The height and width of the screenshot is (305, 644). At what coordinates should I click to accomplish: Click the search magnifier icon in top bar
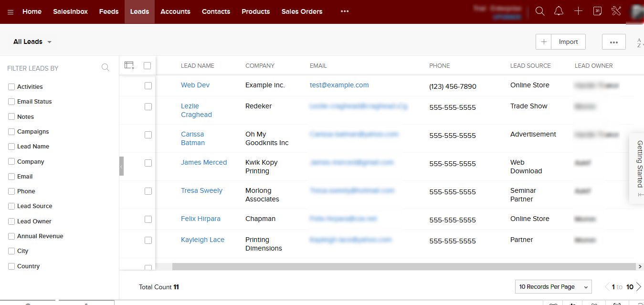[540, 11]
